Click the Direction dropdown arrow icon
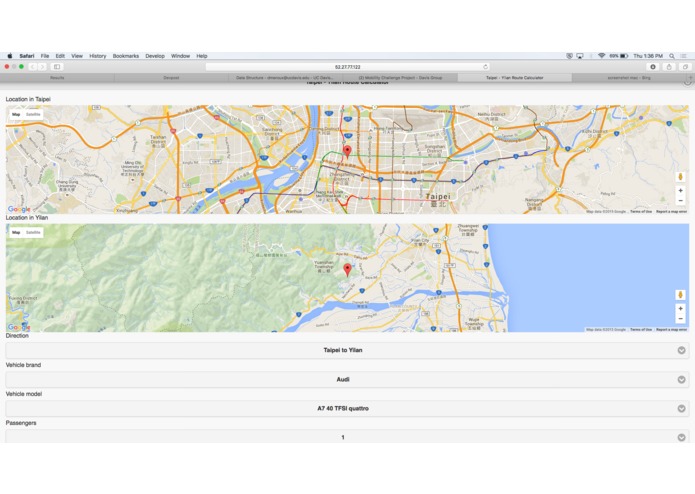695x494 pixels. (681, 350)
